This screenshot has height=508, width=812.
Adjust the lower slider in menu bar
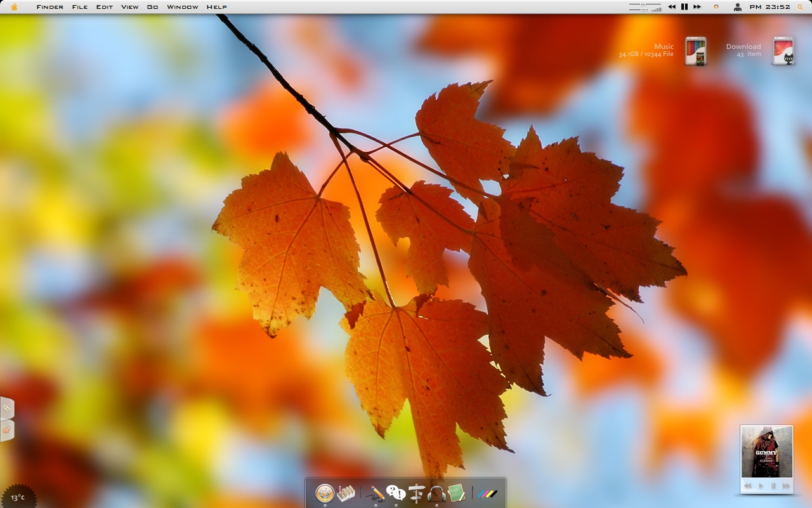pyautogui.click(x=639, y=9)
